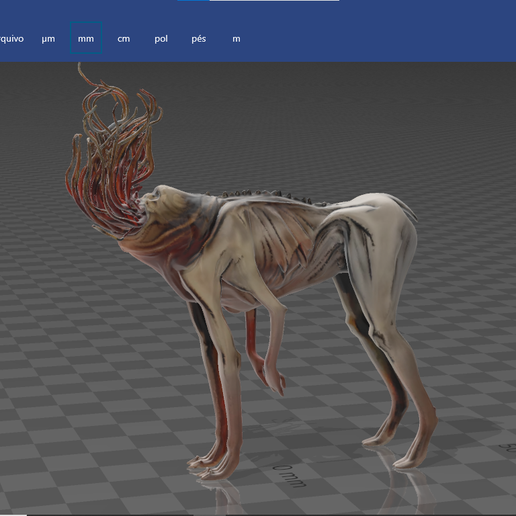Viewport: 516px width, 516px height.
Task: Set units to pol (inches)
Action: [x=161, y=39]
